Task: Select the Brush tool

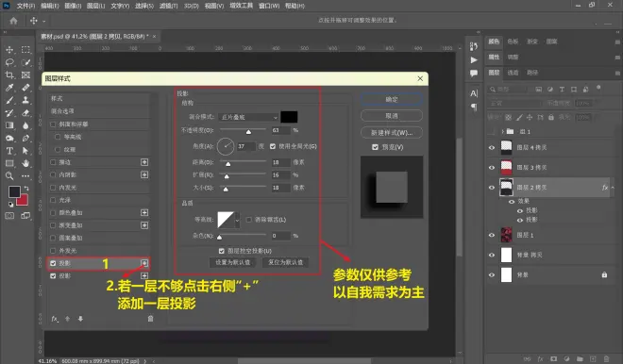Action: (x=9, y=100)
